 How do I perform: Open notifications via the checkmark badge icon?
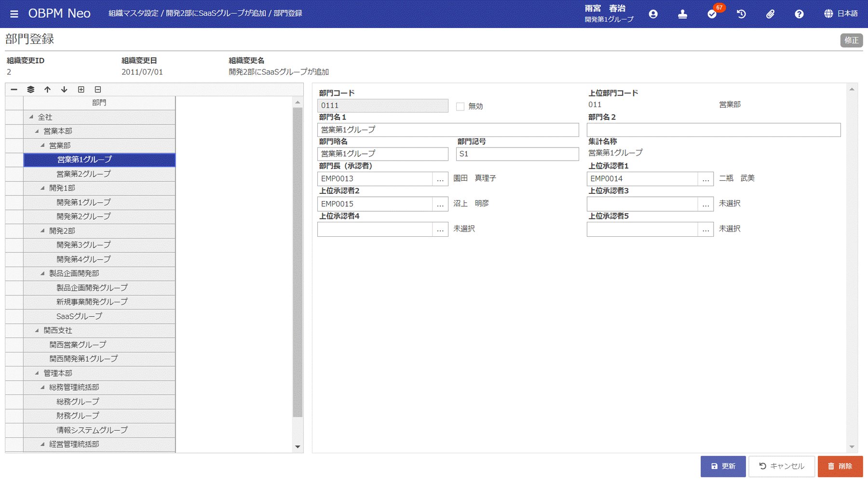[712, 14]
